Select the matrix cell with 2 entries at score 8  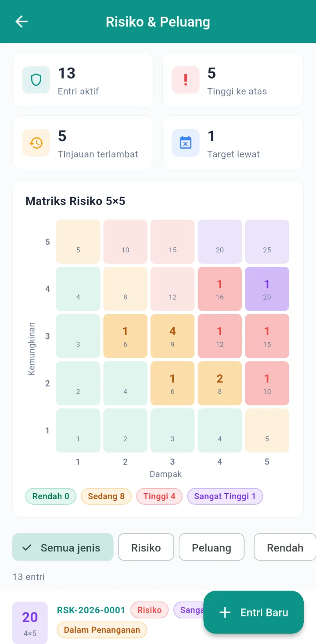[x=220, y=383]
